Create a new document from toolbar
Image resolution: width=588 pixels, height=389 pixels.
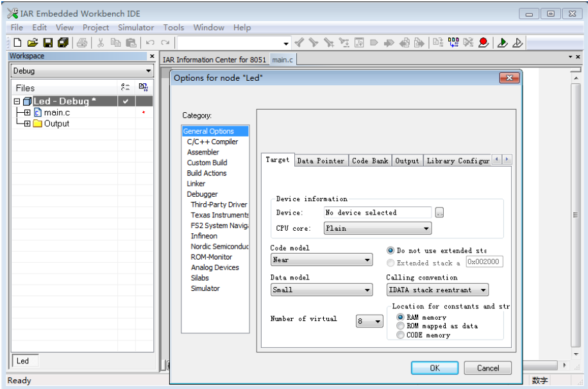tap(17, 43)
